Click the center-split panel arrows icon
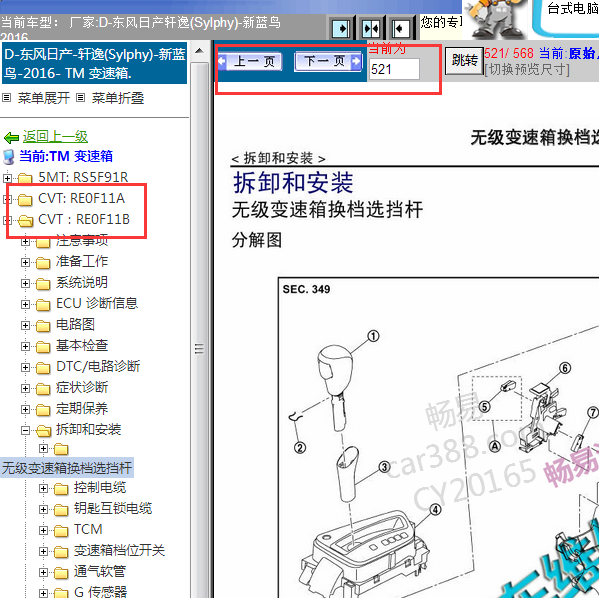Viewport: 599px width, 598px height. pos(371,29)
